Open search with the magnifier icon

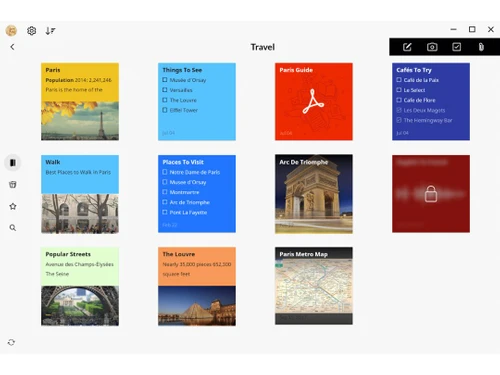(x=13, y=228)
